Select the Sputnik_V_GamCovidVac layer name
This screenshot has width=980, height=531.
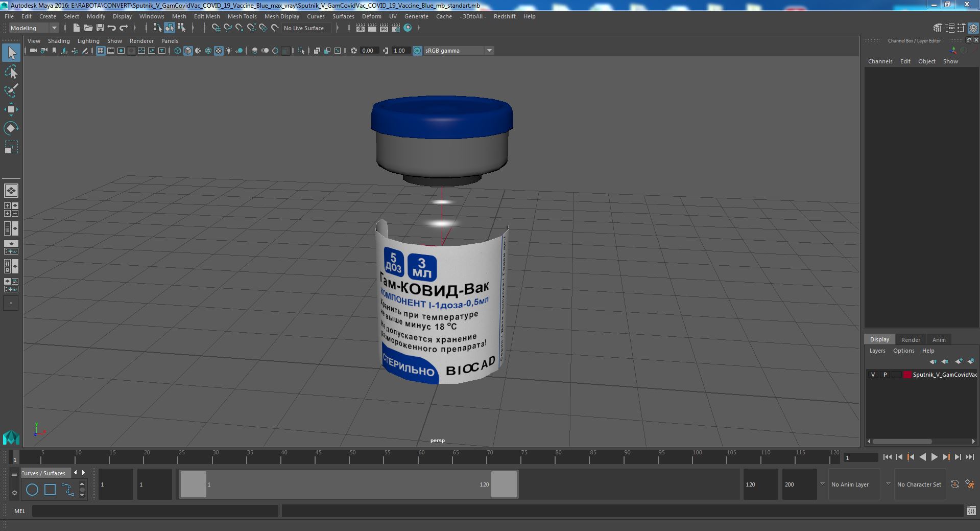click(x=945, y=375)
